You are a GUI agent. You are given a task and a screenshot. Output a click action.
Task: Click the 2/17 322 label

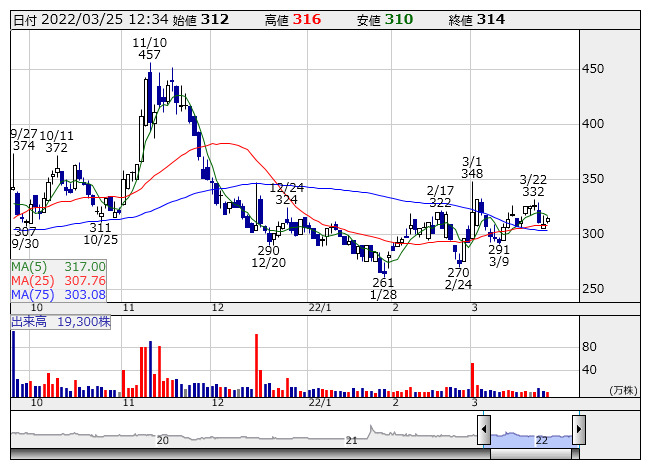pyautogui.click(x=440, y=196)
